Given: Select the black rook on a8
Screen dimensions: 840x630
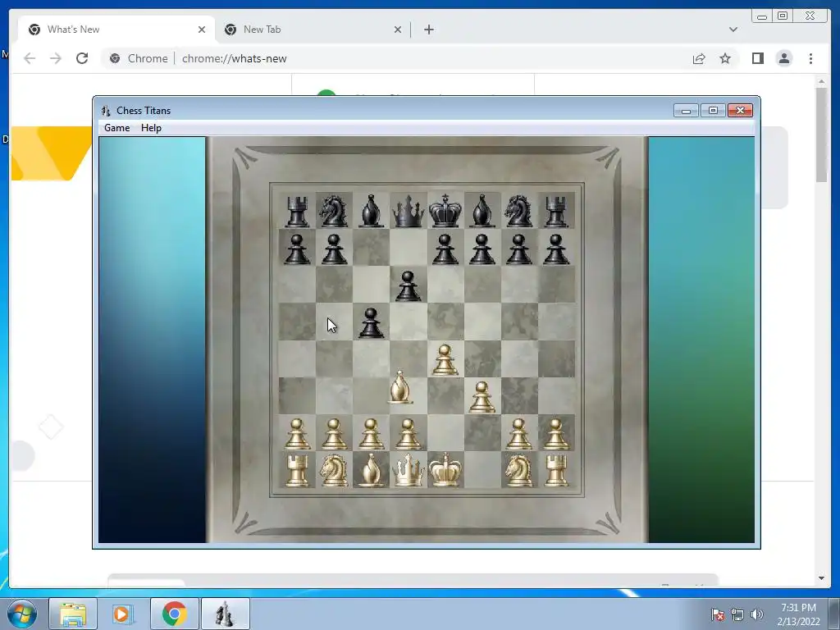Looking at the screenshot, I should click(x=297, y=211).
